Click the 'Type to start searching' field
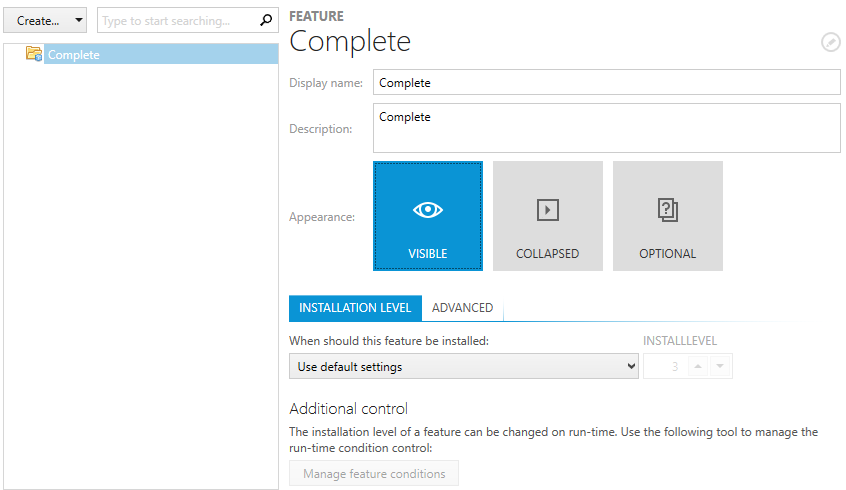Image resolution: width=846 pixels, height=490 pixels. (x=177, y=20)
